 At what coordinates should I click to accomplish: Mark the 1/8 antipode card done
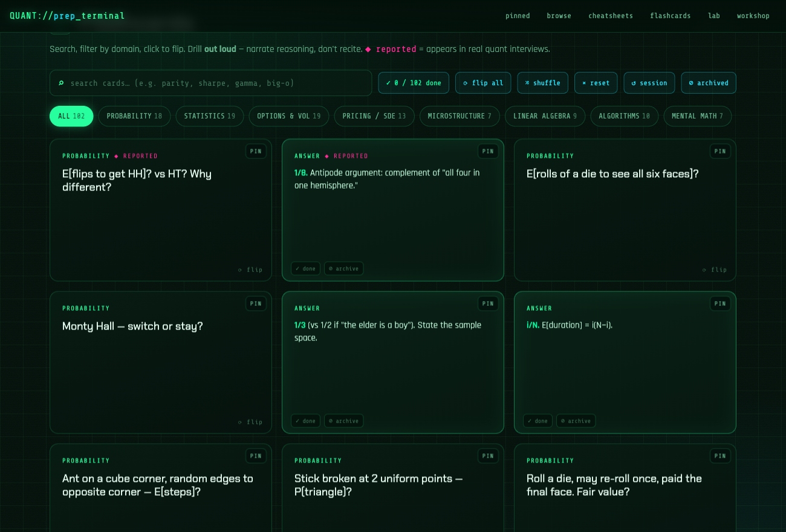(x=305, y=268)
